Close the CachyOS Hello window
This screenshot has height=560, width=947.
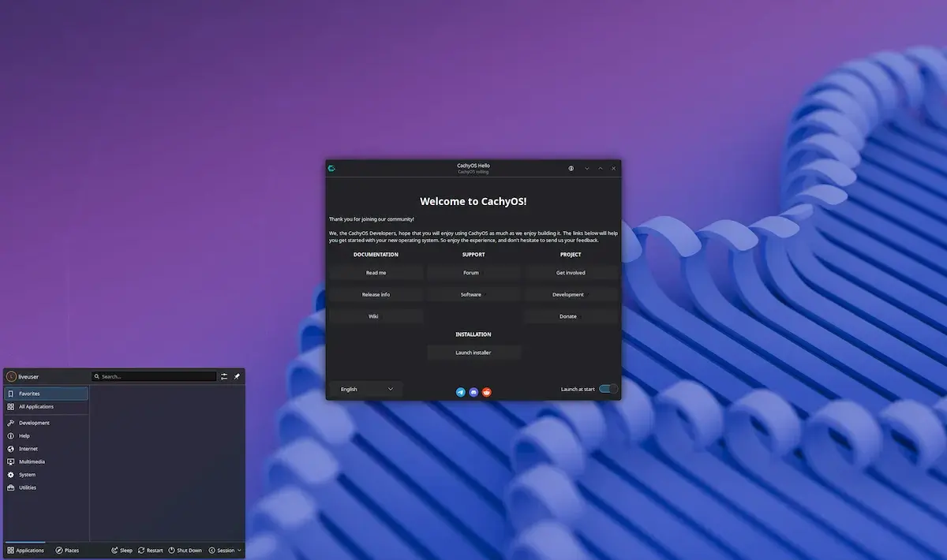(613, 168)
